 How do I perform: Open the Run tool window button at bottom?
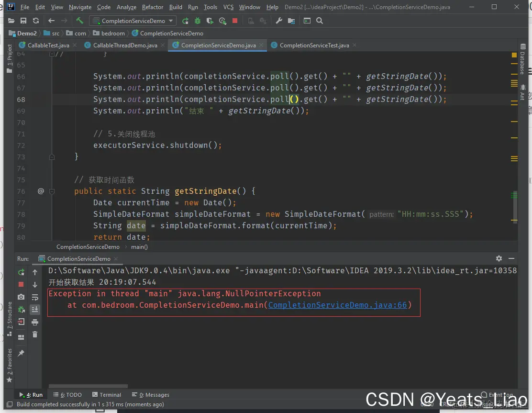pyautogui.click(x=31, y=395)
